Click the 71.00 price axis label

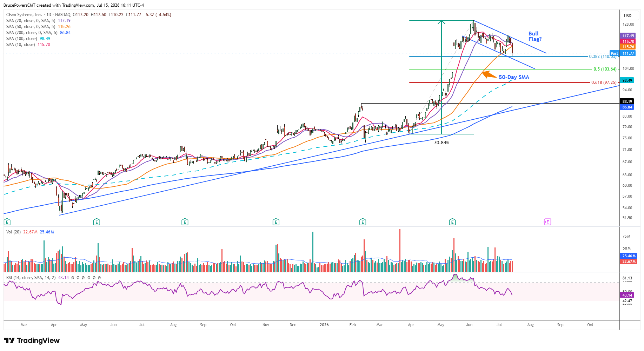point(628,150)
